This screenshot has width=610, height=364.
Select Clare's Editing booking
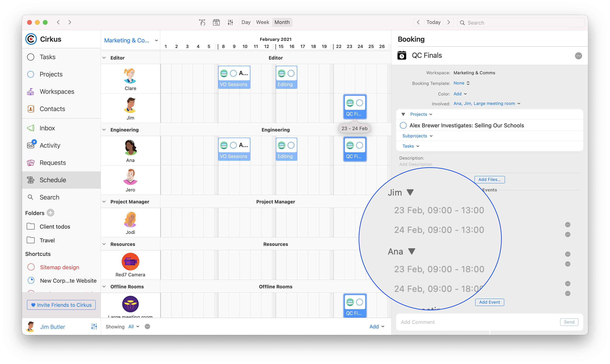[x=286, y=77]
